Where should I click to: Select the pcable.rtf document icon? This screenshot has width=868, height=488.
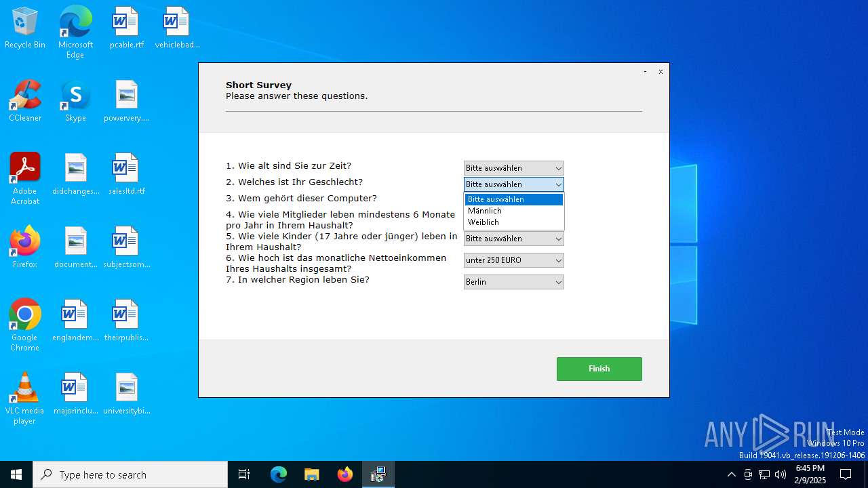pyautogui.click(x=126, y=28)
